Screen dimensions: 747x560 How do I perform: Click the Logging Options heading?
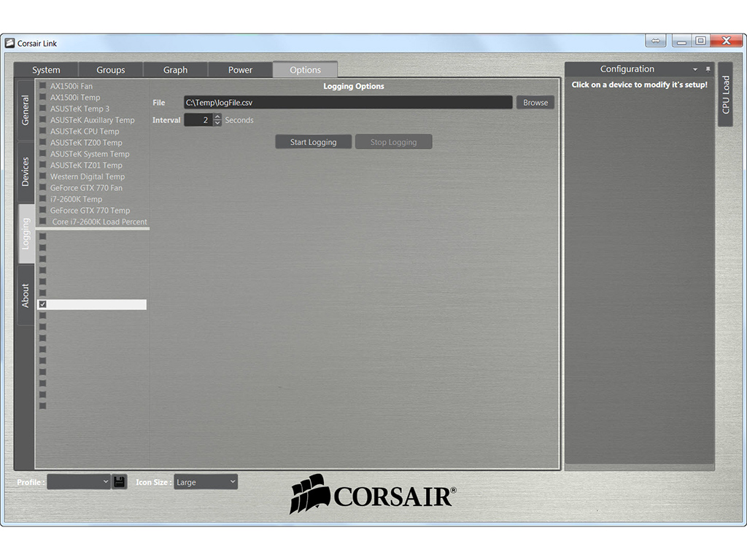(354, 86)
